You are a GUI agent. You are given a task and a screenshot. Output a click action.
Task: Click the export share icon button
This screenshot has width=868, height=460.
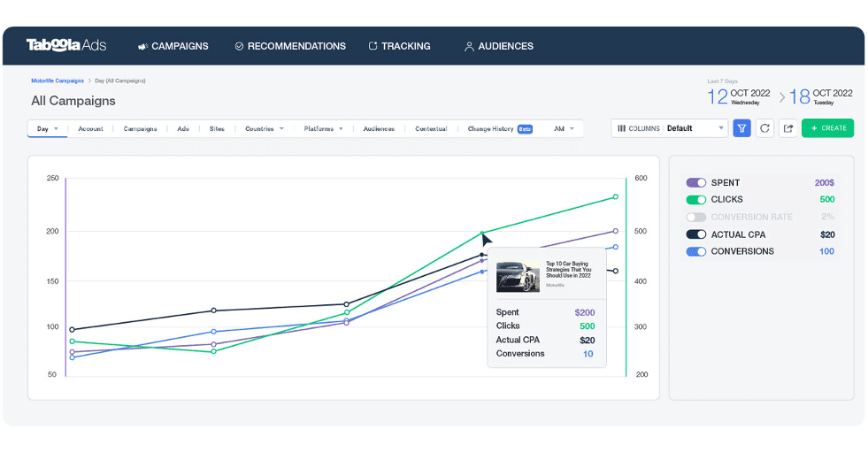coord(787,128)
